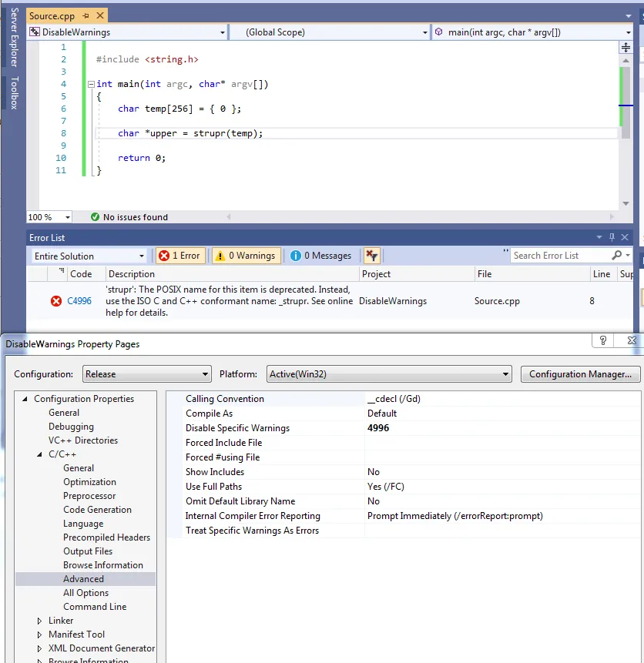Open the Server Explorer side tab
This screenshot has height=663, width=644.
pyautogui.click(x=15, y=38)
